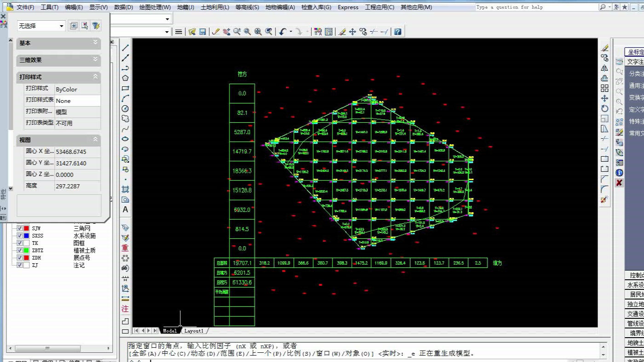Viewport: 644px width, 362px height.
Task: Open the 绘图处理(W) menu
Action: tap(155, 7)
